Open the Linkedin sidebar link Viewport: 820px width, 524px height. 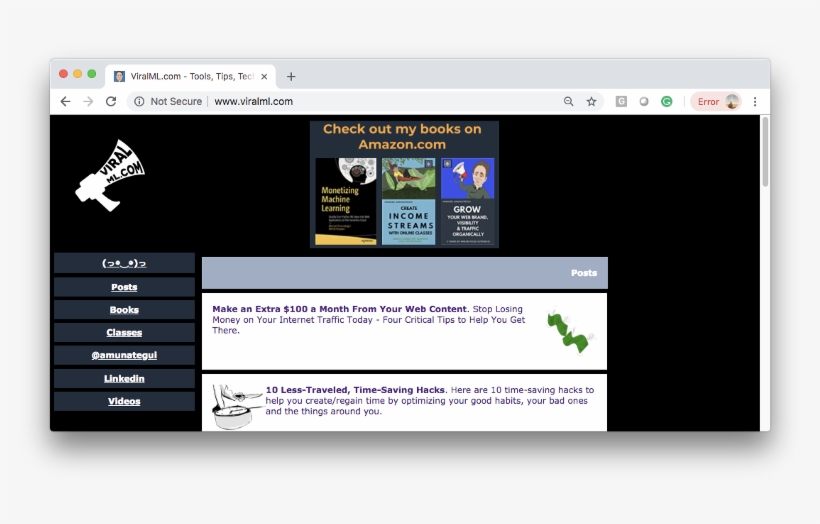pyautogui.click(x=124, y=378)
